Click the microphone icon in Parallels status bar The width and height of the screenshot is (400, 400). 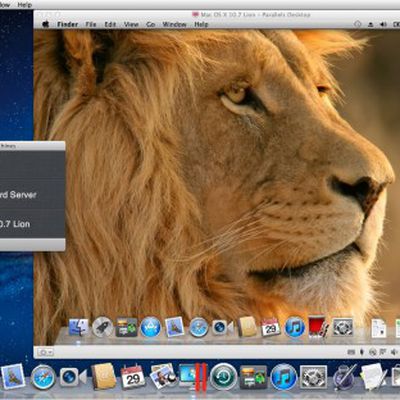(362, 352)
